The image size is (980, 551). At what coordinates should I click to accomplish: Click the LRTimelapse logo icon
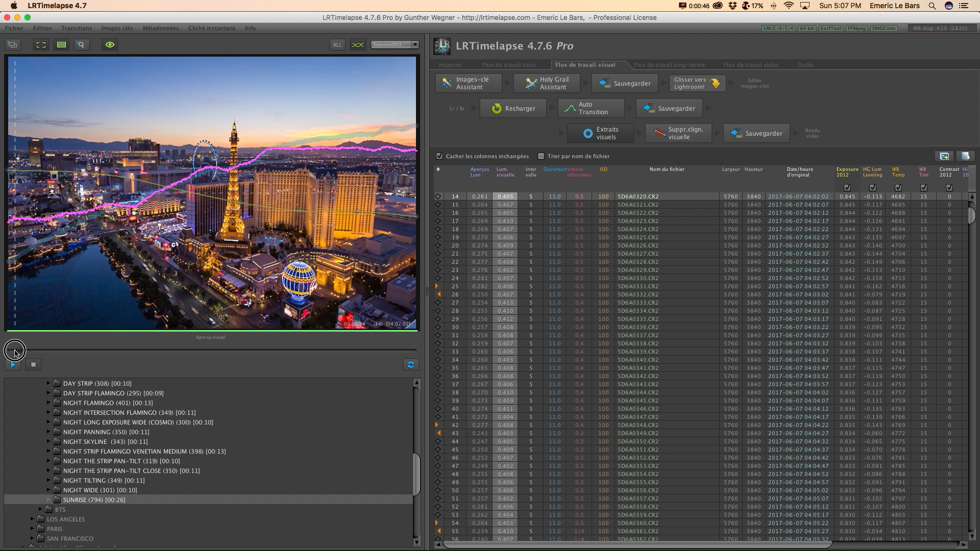tap(442, 46)
